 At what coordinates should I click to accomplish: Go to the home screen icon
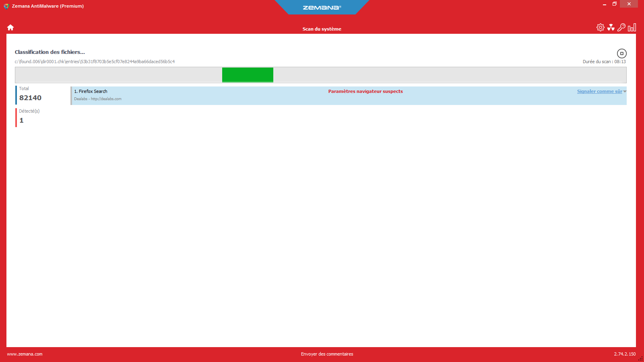point(10,27)
